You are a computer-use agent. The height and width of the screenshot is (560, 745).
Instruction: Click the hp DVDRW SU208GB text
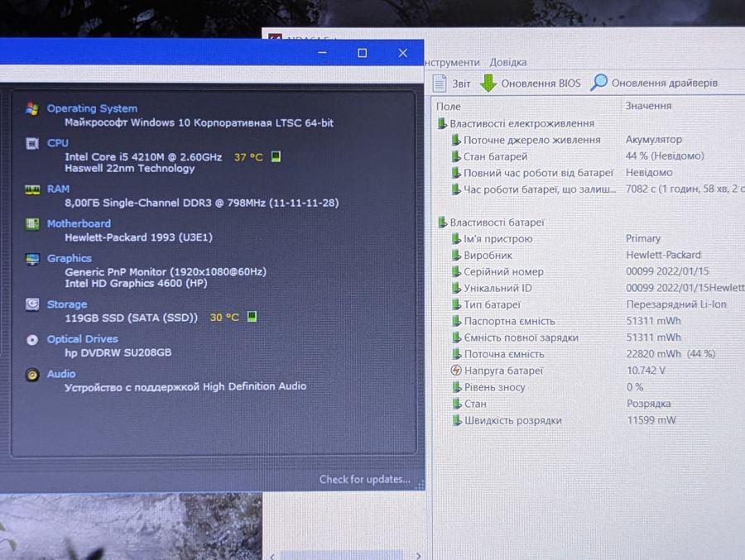(118, 352)
